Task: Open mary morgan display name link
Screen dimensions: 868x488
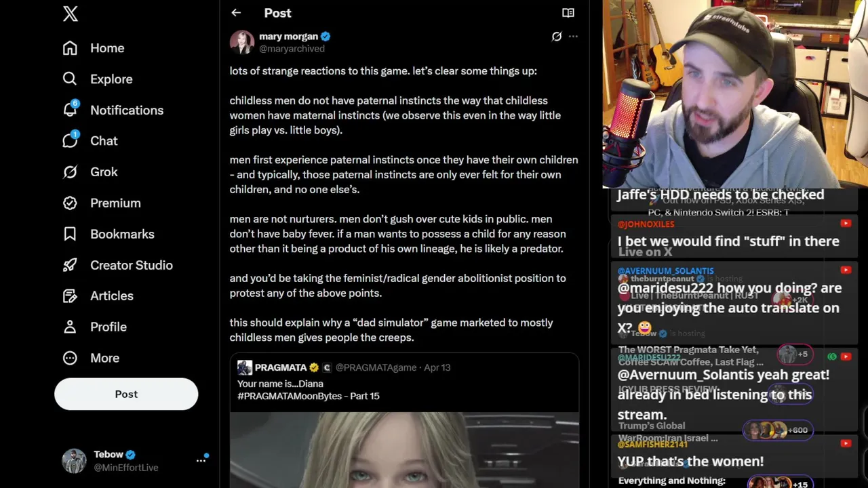Action: pyautogui.click(x=288, y=37)
